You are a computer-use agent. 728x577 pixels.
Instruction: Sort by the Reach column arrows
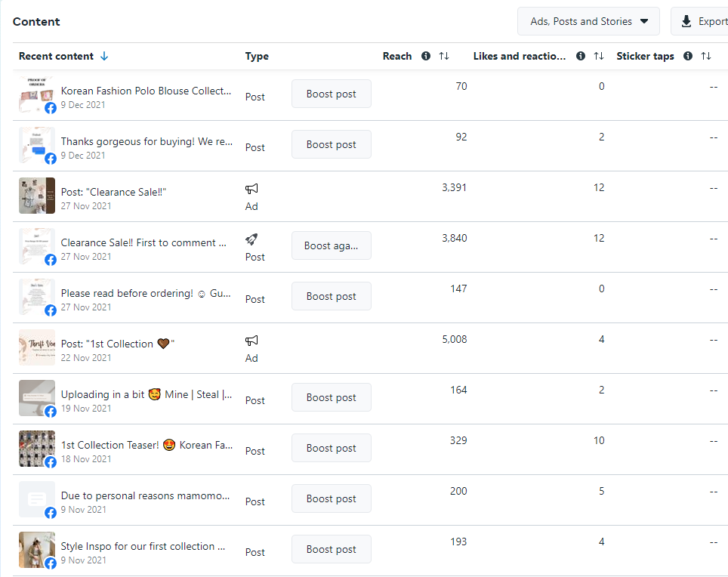coord(444,56)
